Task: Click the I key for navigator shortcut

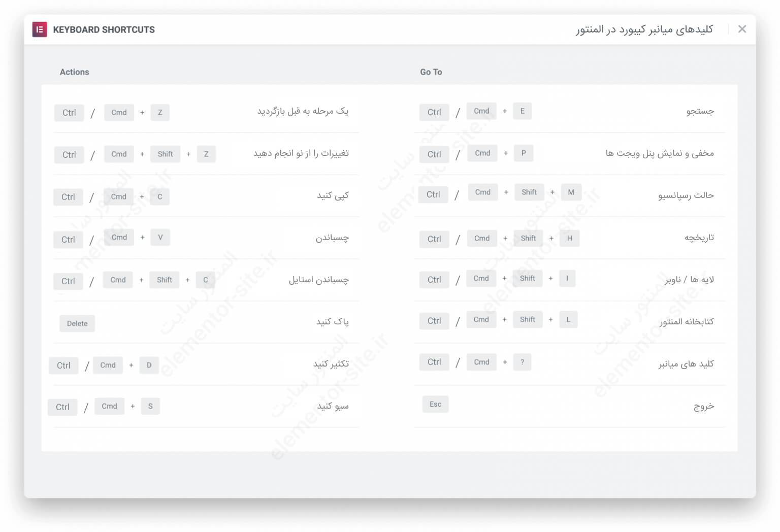Action: [x=567, y=278]
